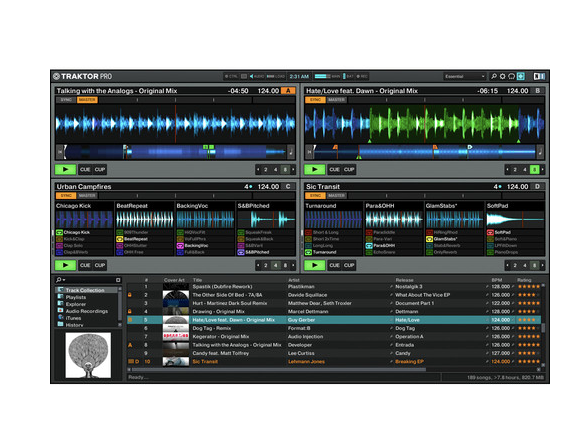Trigger the Turnaround sample cell icon
Image resolution: width=580 pixels, height=441 pixels.
click(x=308, y=252)
